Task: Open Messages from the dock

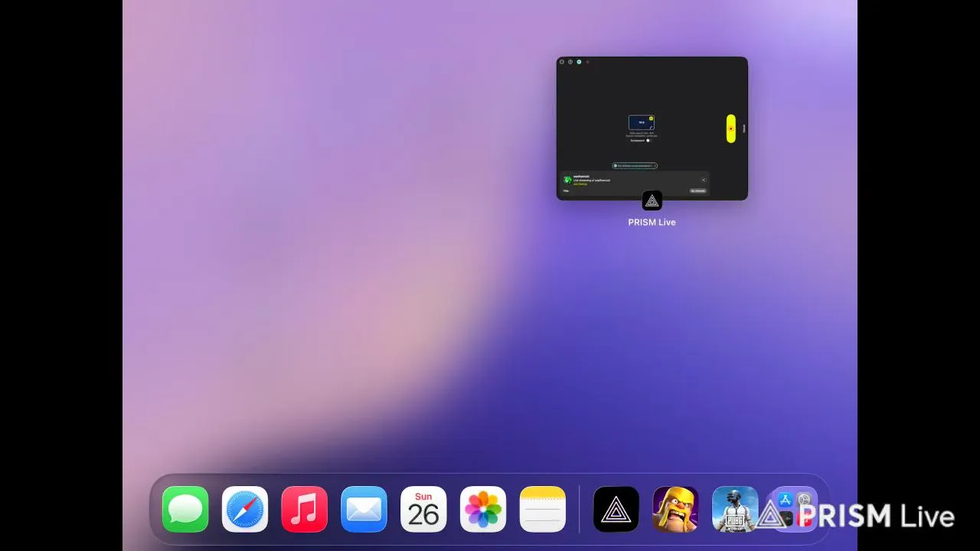Action: click(185, 509)
